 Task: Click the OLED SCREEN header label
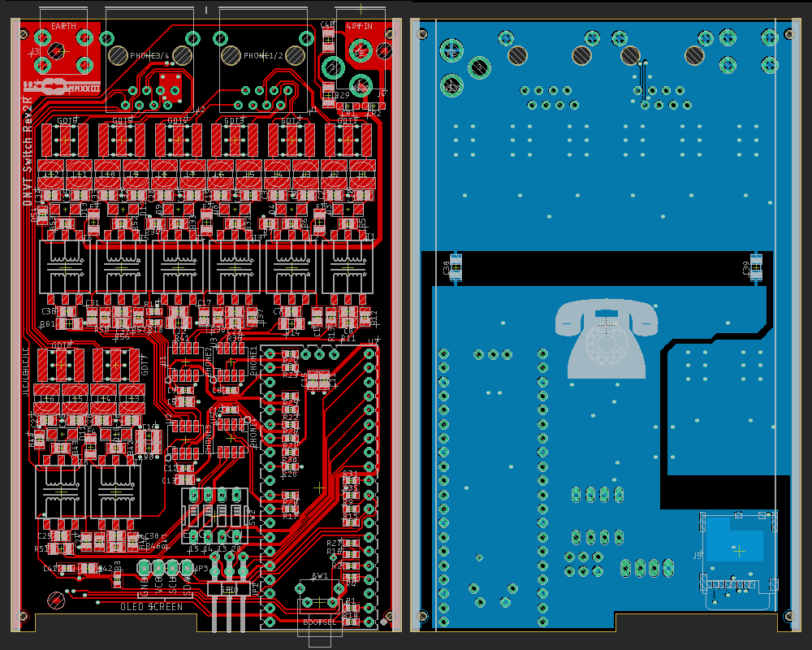click(152, 607)
